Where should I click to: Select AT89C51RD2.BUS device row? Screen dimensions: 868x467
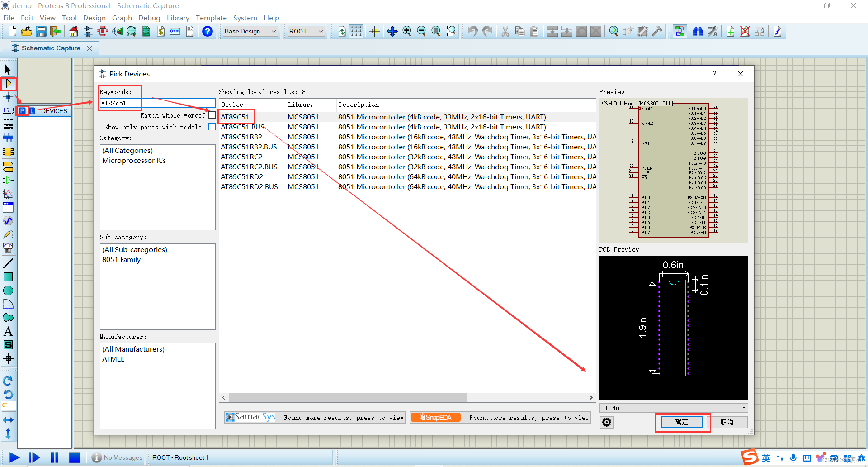407,186
